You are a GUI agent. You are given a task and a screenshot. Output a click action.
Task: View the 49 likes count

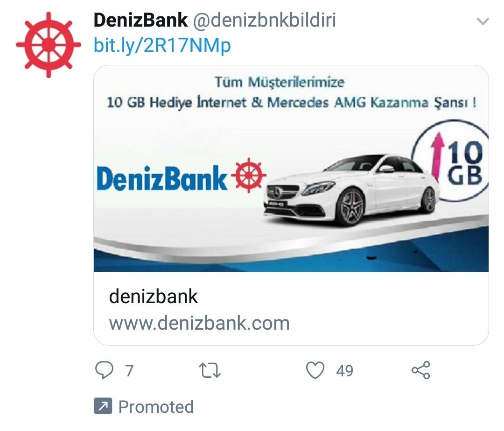coord(344,371)
